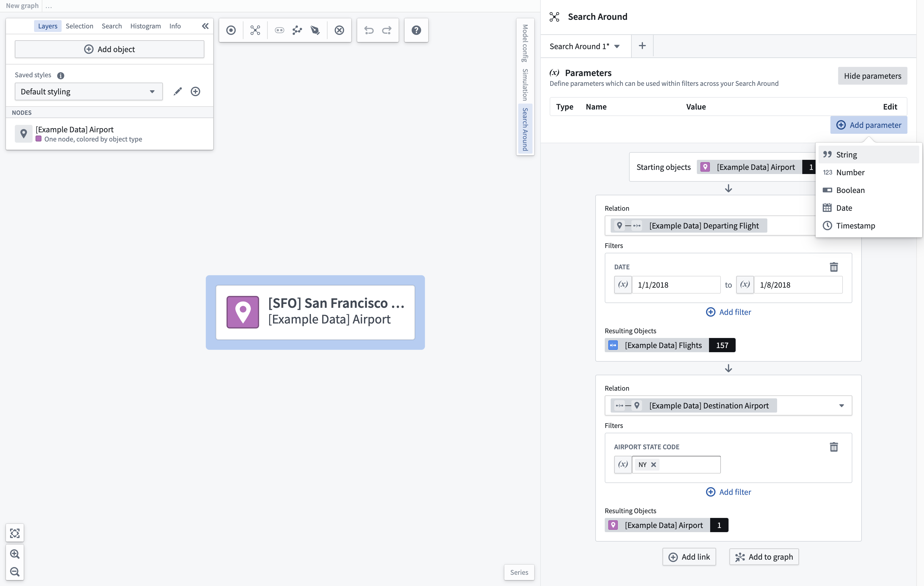Edit saved style with pencil icon

pyautogui.click(x=177, y=91)
